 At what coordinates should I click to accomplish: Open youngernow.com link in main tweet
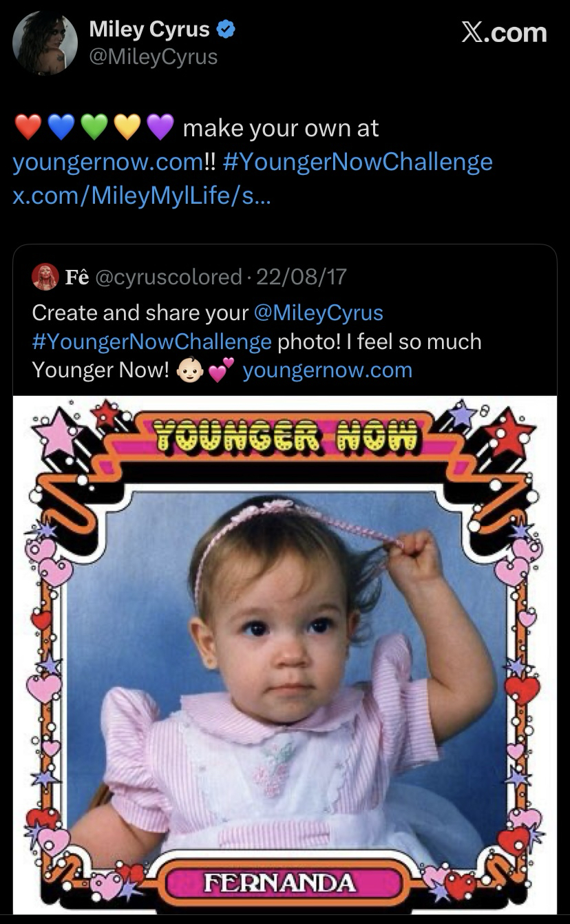107,162
